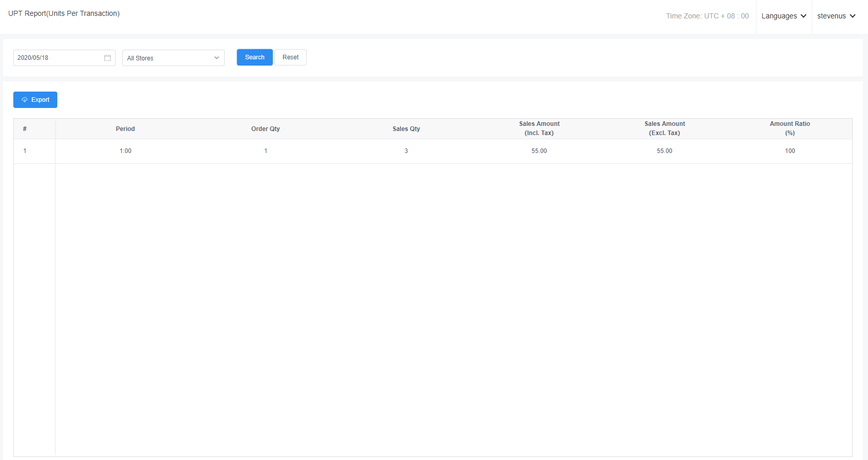The height and width of the screenshot is (460, 868).
Task: Click the Order Qty link value 1
Action: click(266, 151)
